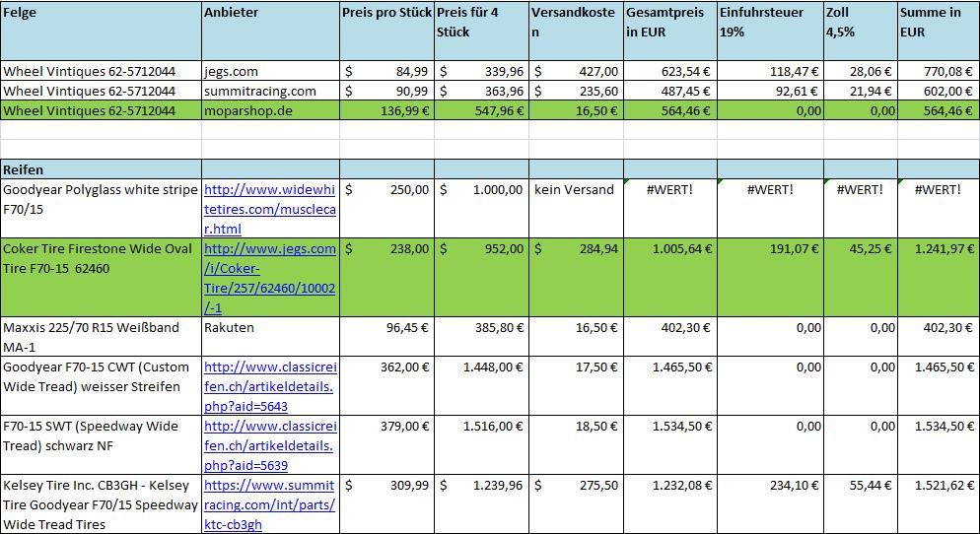Click the total cell 487,45 €

(670, 91)
